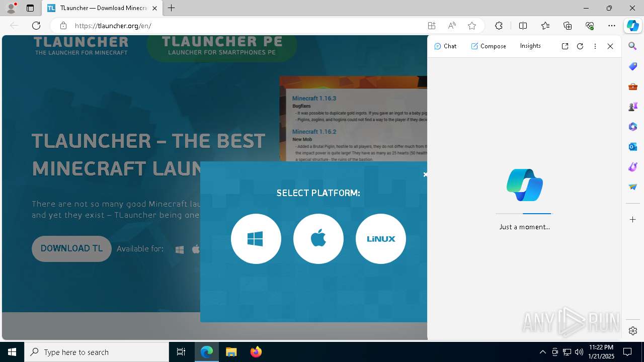
Task: Open the Copilot pane more options menu
Action: (595, 46)
